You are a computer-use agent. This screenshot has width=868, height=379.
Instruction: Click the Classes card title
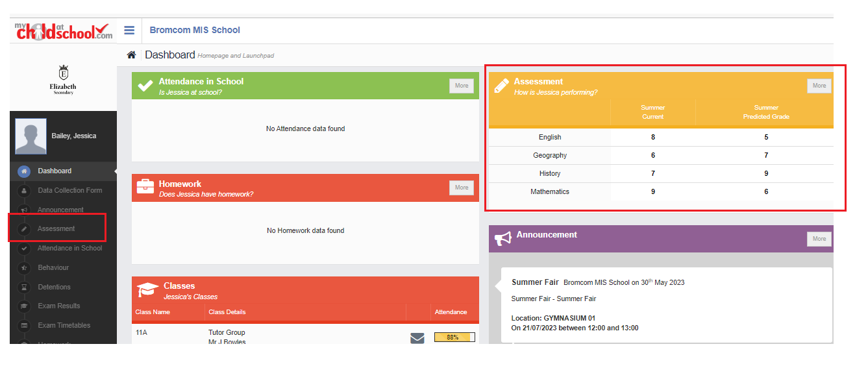(179, 286)
